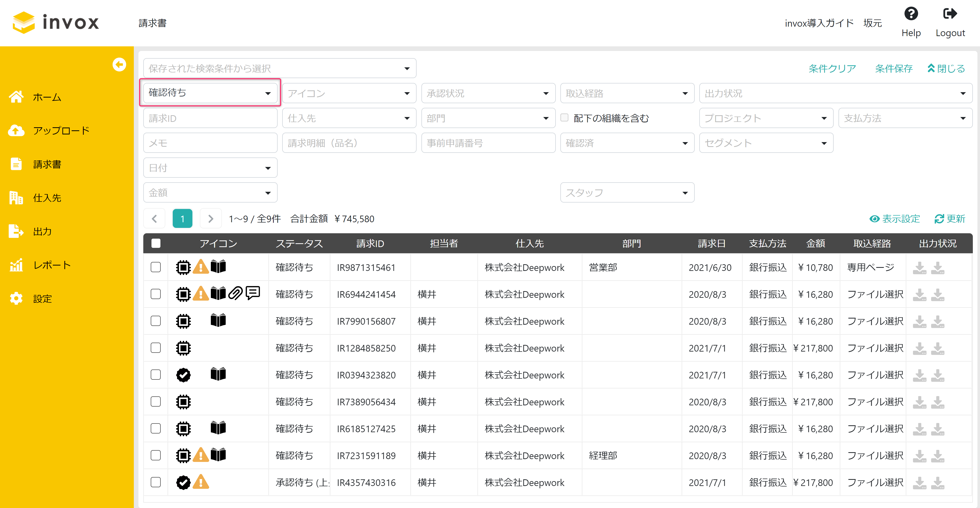The width and height of the screenshot is (980, 508).
Task: Click the 条件クリア link
Action: click(832, 69)
